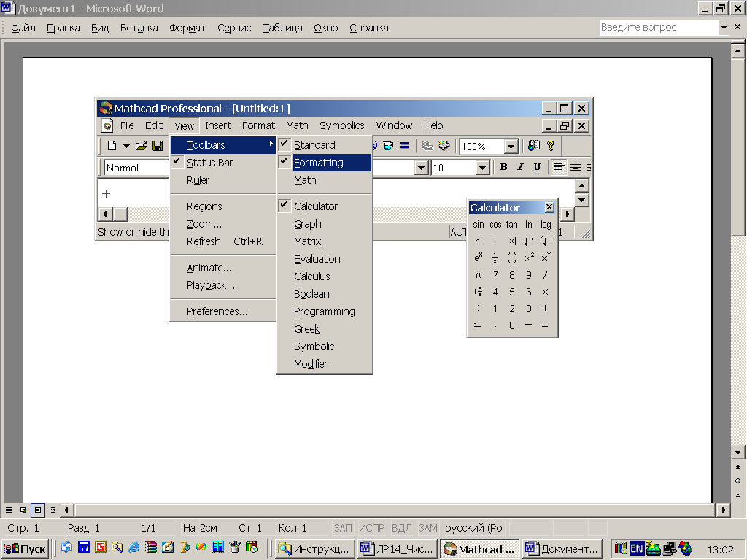Image resolution: width=747 pixels, height=560 pixels.
Task: Open the 100% zoom dropdown
Action: [x=511, y=146]
